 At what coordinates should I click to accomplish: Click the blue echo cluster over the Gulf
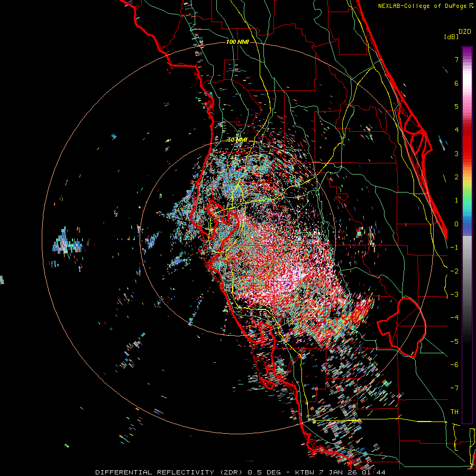pos(68,242)
